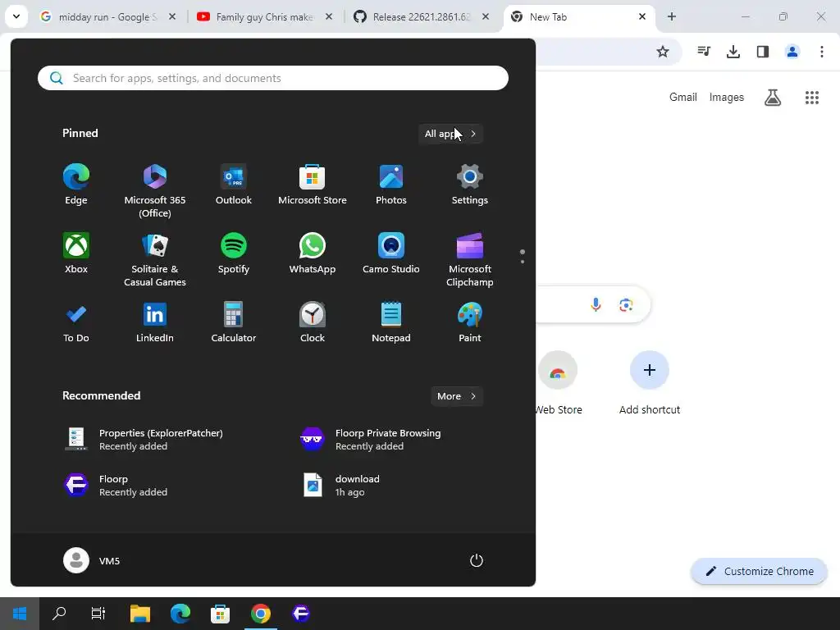Close the midday run Google tab
Screen dimensions: 840x630
(x=172, y=16)
